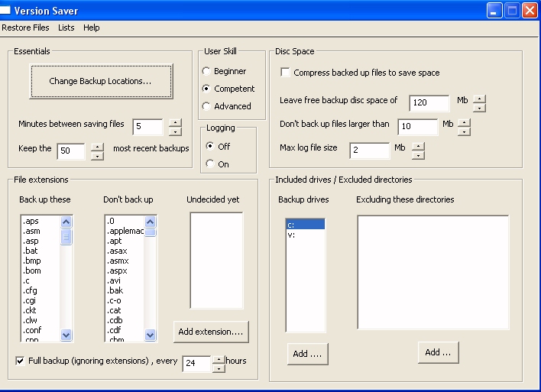Screen dimensions: 541x392
Task: Select .cdb in Don't back up list
Action: 125,320
